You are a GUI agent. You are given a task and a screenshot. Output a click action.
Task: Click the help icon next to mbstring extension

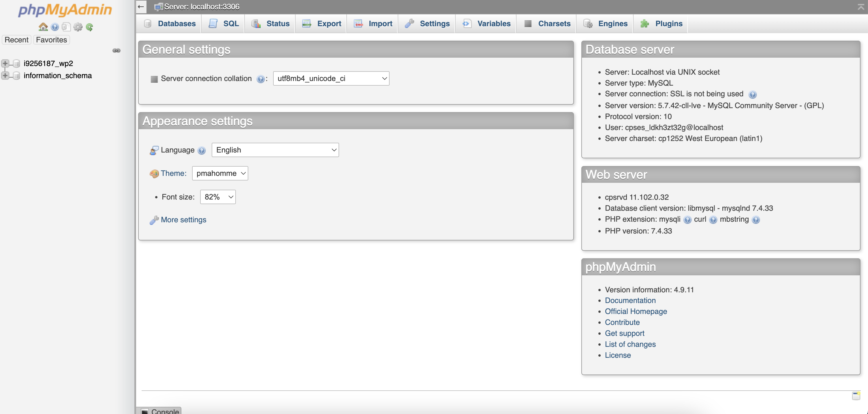756,220
